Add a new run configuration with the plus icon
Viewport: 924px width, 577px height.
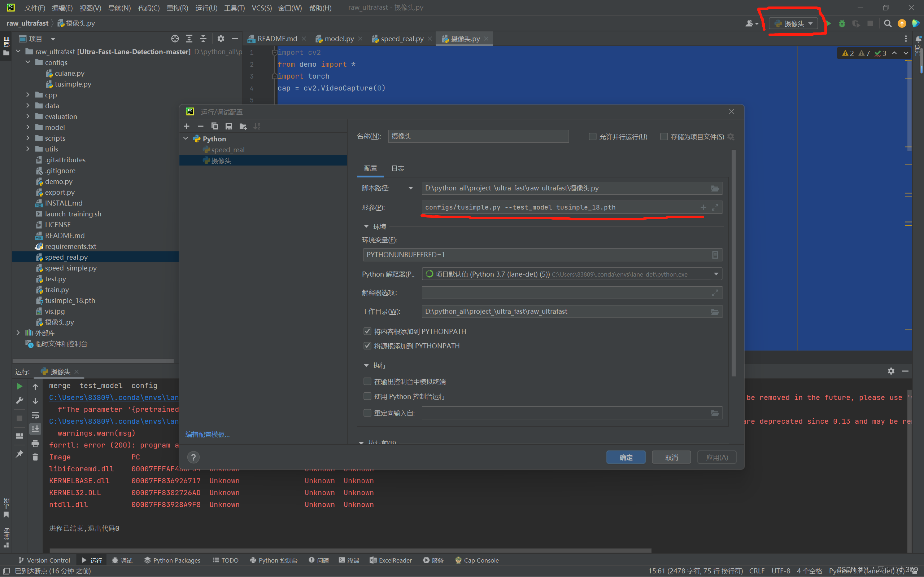(186, 126)
